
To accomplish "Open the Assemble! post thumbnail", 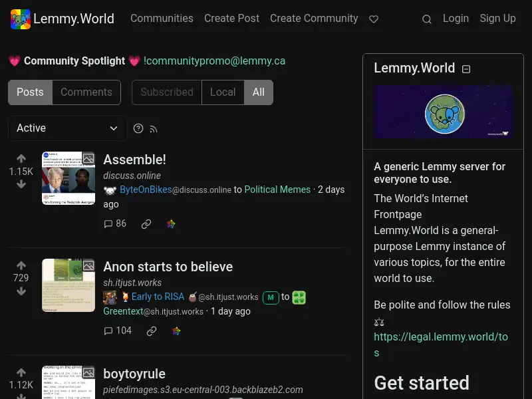I will click(x=68, y=178).
